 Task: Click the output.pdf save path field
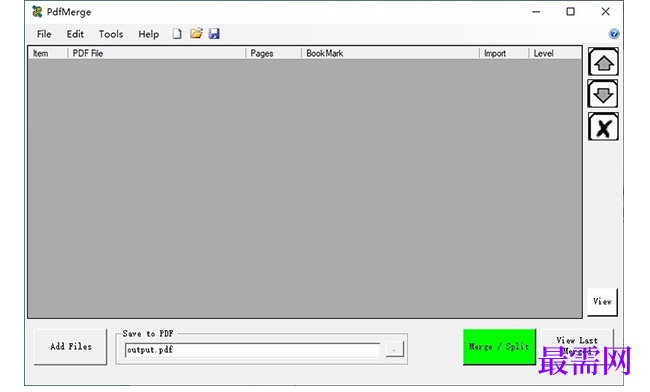tap(252, 350)
